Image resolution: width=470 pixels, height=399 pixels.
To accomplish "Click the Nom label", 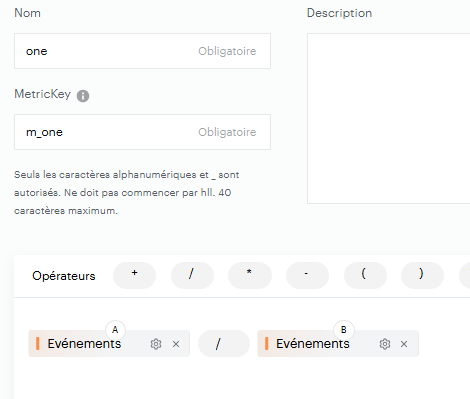I will pos(27,13).
